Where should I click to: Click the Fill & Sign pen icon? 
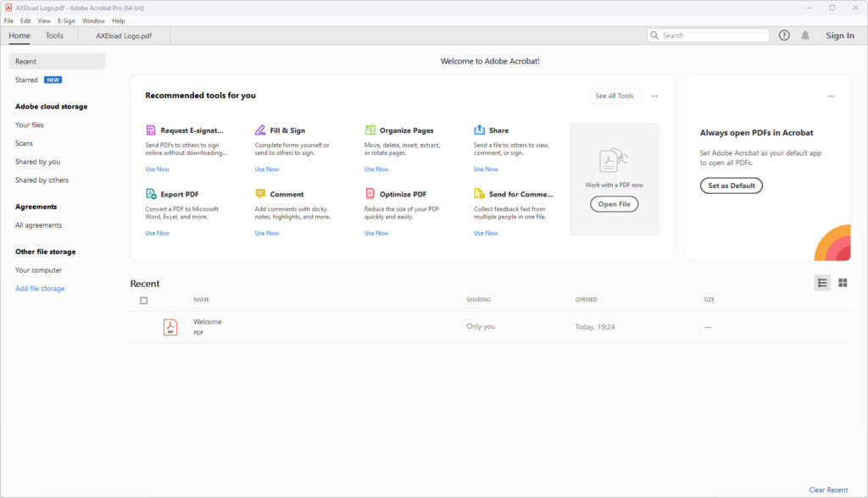coord(260,130)
